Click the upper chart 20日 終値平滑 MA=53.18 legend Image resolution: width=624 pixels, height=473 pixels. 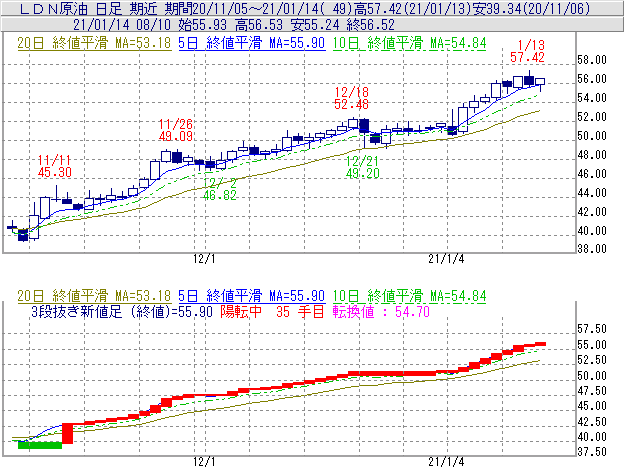point(94,43)
